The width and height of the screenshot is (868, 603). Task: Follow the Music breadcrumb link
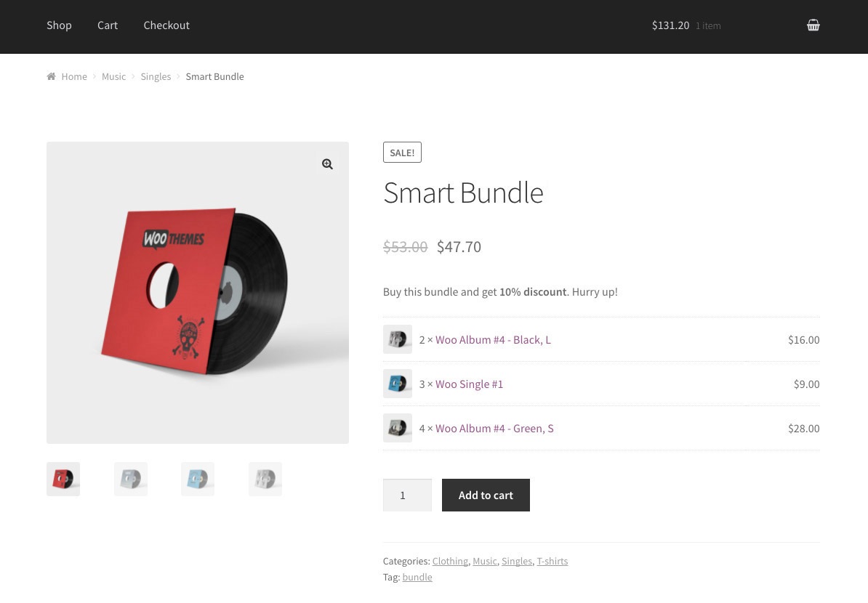click(113, 76)
